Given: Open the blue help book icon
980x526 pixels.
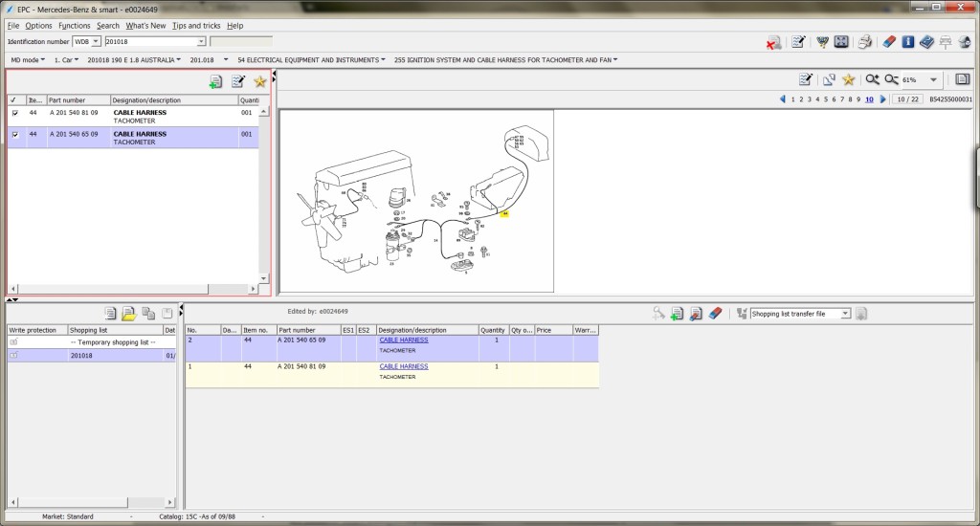Looking at the screenshot, I should pyautogui.click(x=926, y=42).
